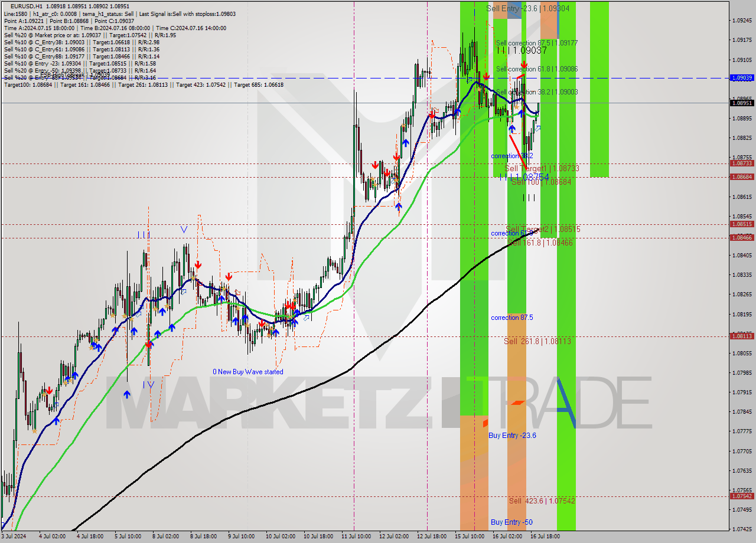This screenshot has width=756, height=543.
Task: Click the 'Sell %10 @ C_Entry38: 1.09003' info line
Action: pos(82,42)
